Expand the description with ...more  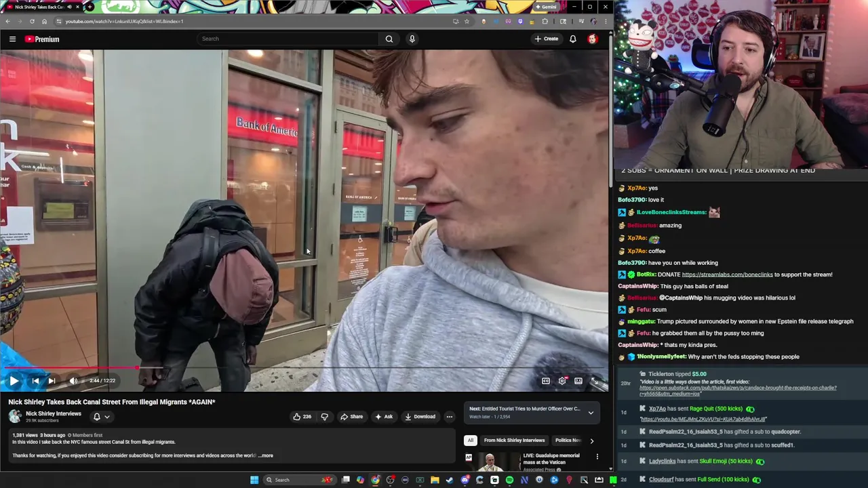(266, 455)
